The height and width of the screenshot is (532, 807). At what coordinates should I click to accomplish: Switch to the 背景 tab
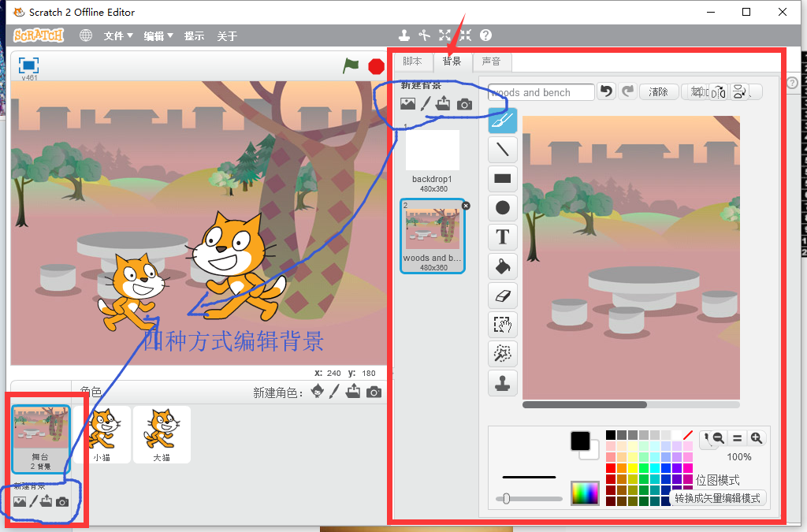pos(452,61)
